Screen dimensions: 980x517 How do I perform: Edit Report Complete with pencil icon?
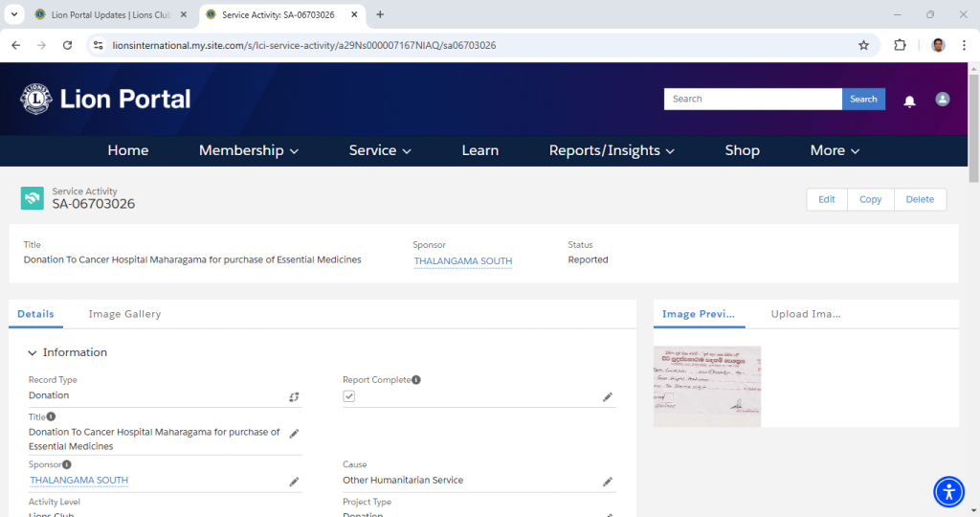608,397
